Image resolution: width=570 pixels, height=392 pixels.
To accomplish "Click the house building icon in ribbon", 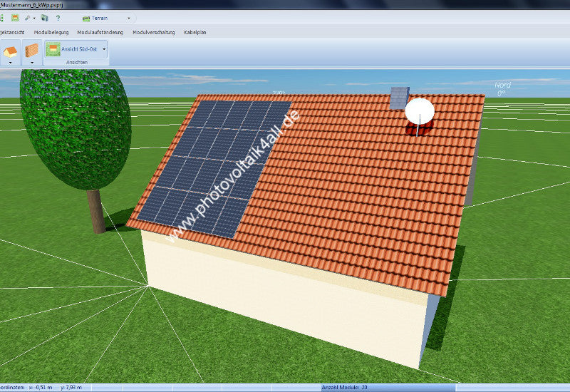I will pyautogui.click(x=10, y=51).
